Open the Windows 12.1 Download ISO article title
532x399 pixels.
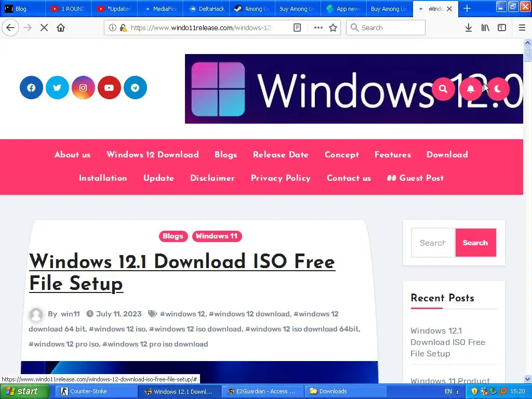(x=182, y=272)
